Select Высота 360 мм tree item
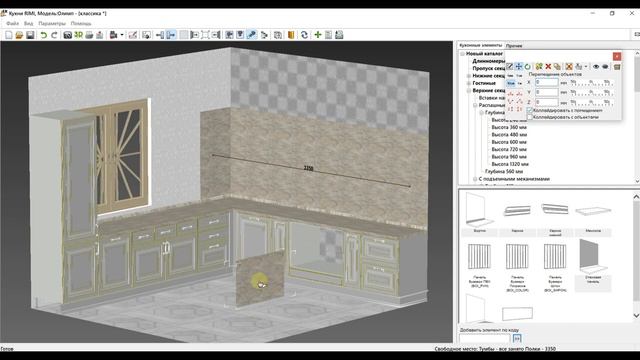Screen dimensions: 640x360 pyautogui.click(x=509, y=127)
